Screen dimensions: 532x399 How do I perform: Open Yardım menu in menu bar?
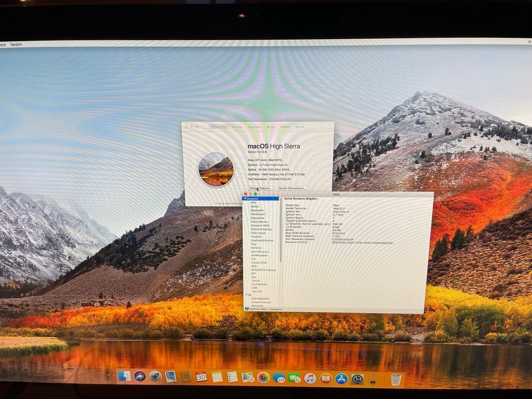[x=16, y=44]
